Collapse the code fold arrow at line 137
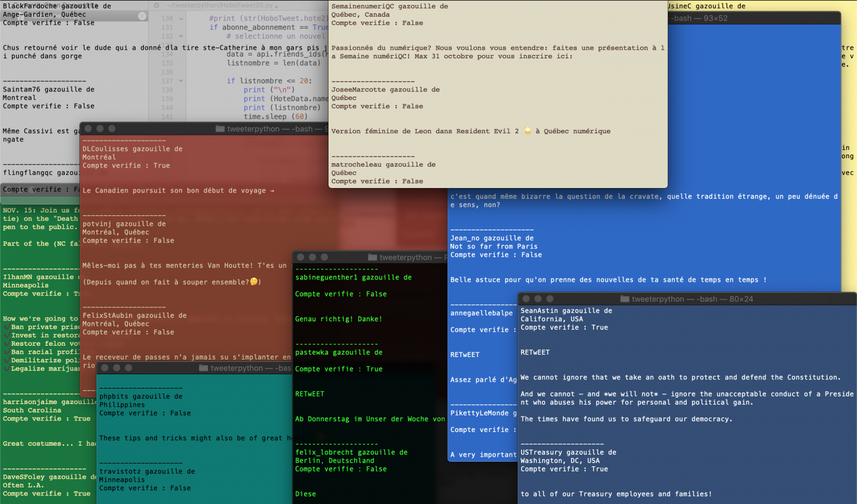 tap(181, 81)
